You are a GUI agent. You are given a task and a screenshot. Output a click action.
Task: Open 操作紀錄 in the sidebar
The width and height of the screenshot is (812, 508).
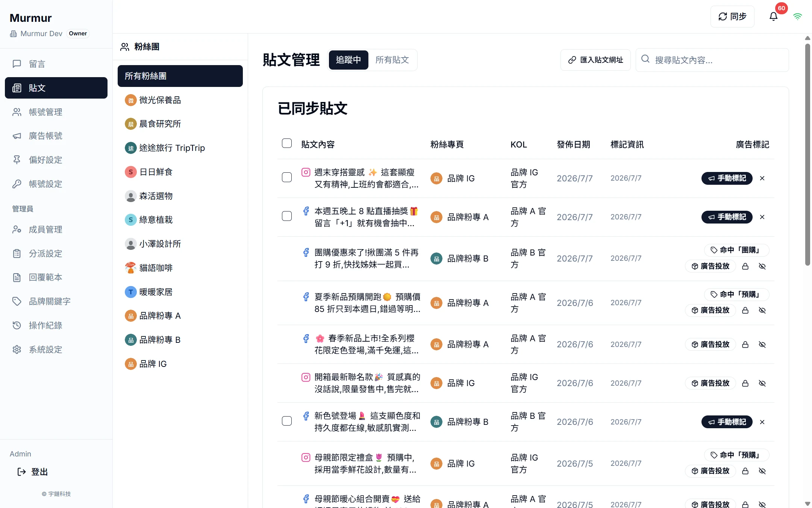point(56,325)
